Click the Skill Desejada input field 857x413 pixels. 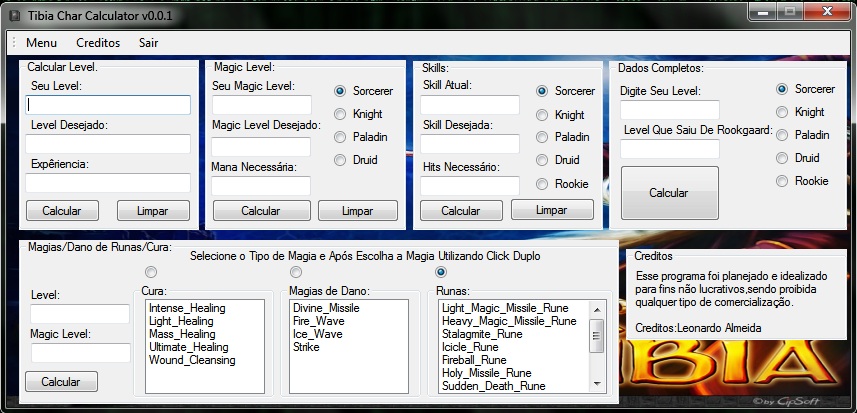[470, 144]
